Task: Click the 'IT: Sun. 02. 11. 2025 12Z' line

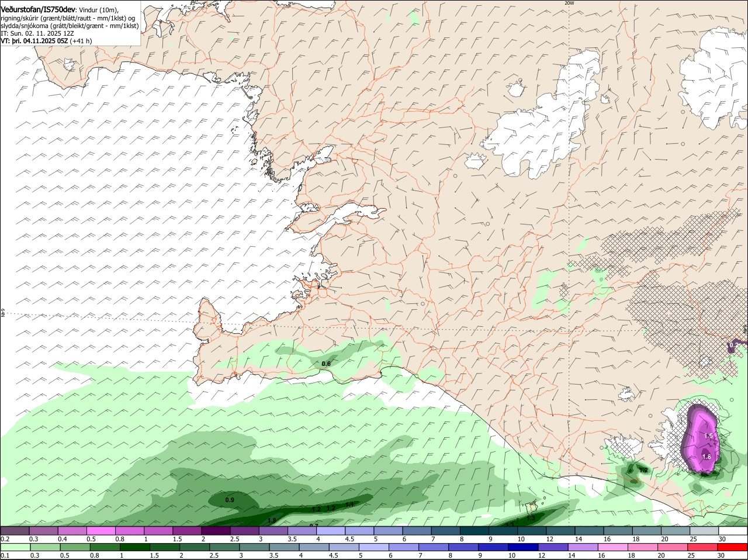Action: click(37, 33)
